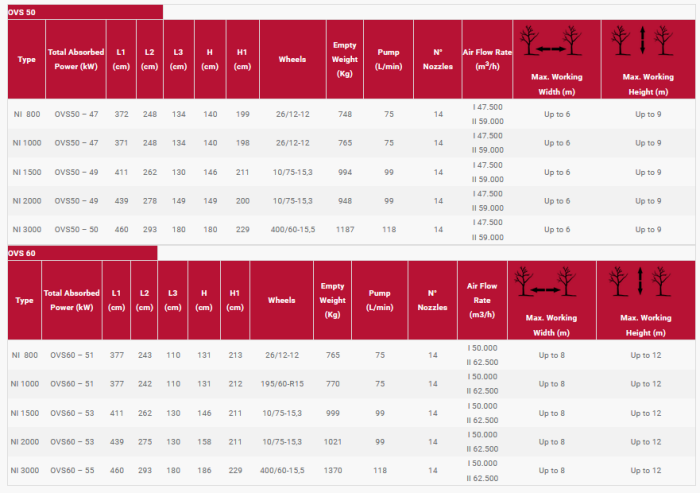The image size is (700, 493).
Task: Click the Pump (L/min) header in OVS 60 table
Action: coord(380,300)
